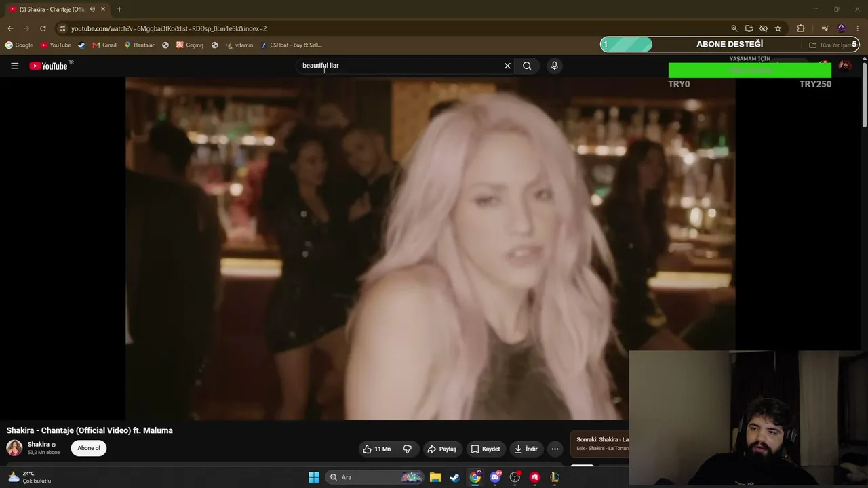Subscribe with the 'Abone ol' button

(x=89, y=448)
